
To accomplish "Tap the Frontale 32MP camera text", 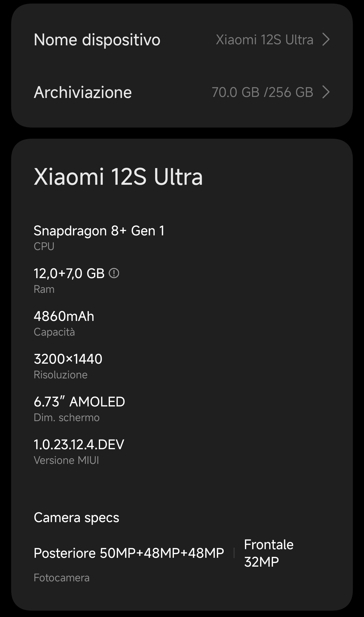I will [269, 553].
